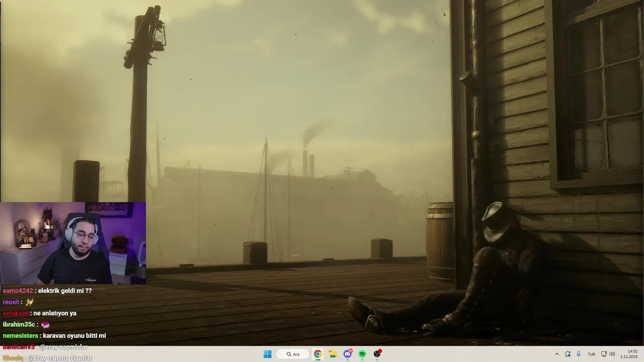Click the ibrahim35c username in chat
This screenshot has height=362, width=644.
pos(18,325)
